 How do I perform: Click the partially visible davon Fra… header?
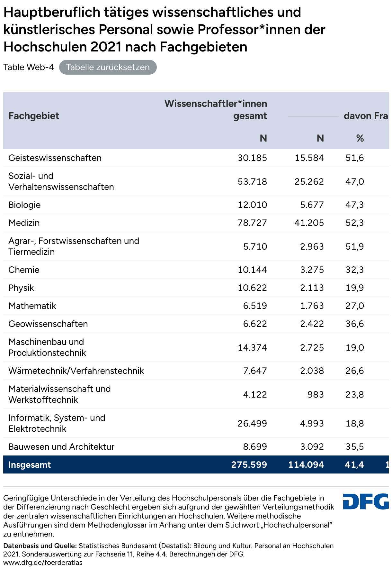[366, 116]
